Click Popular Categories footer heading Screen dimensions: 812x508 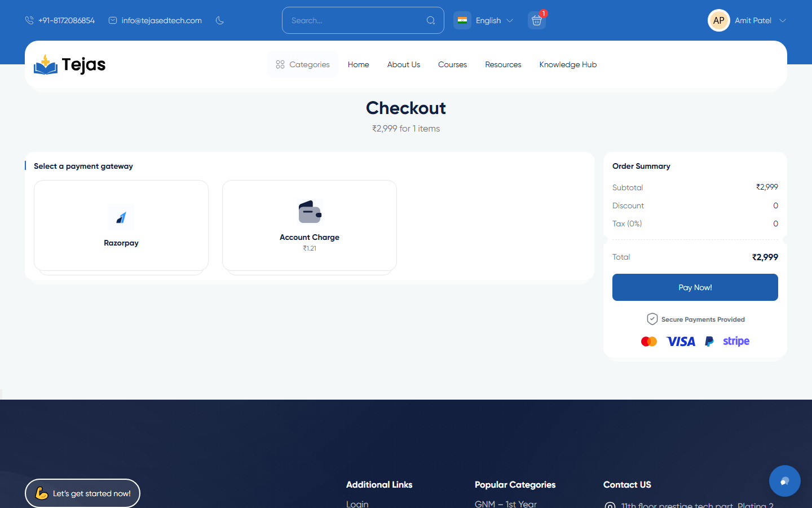pyautogui.click(x=515, y=484)
